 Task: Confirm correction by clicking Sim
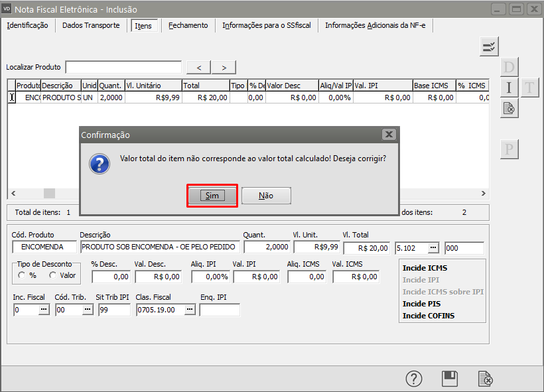pyautogui.click(x=212, y=196)
